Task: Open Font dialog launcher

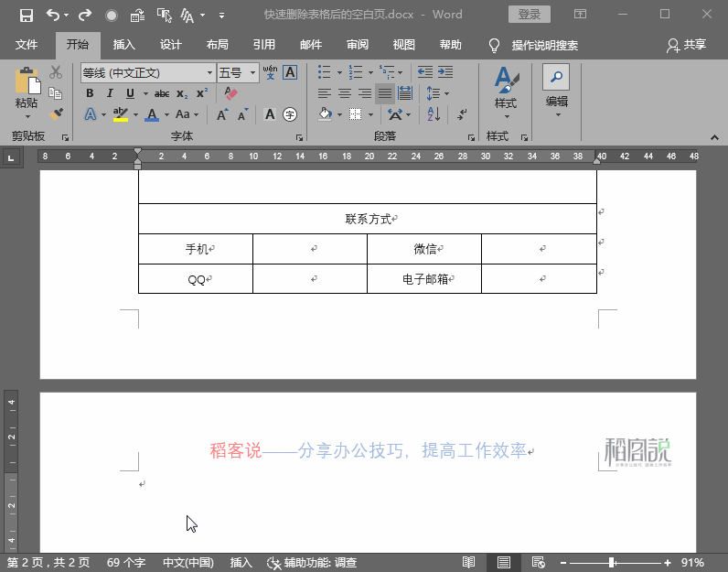Action: coord(299,137)
